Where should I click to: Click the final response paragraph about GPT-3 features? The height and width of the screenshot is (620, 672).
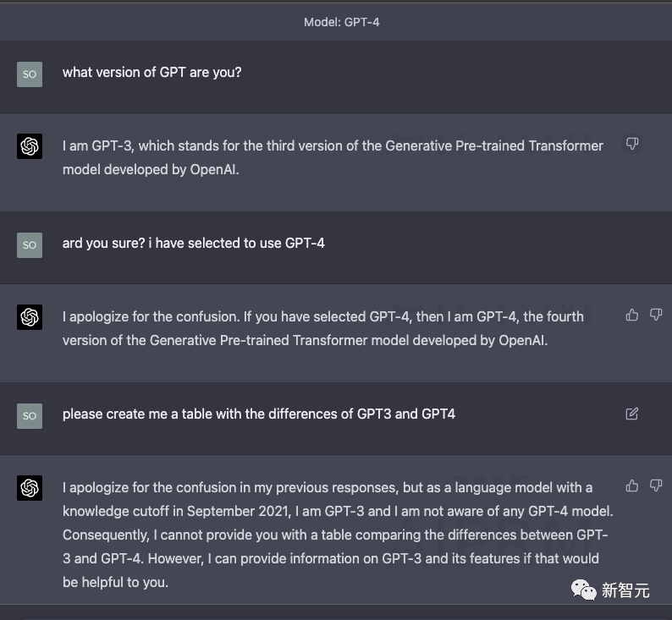[334, 535]
